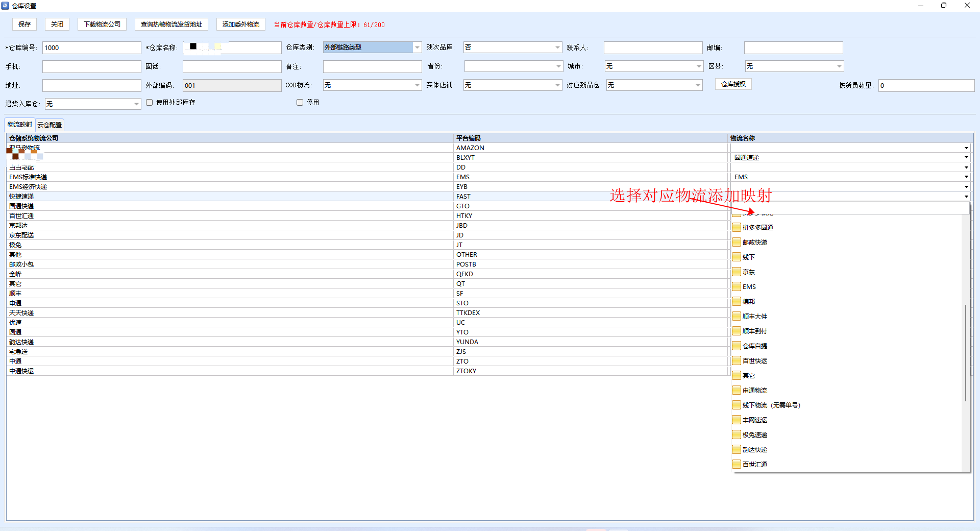Click the folder icon beside 丰网速运
Image resolution: width=980 pixels, height=531 pixels.
[737, 420]
